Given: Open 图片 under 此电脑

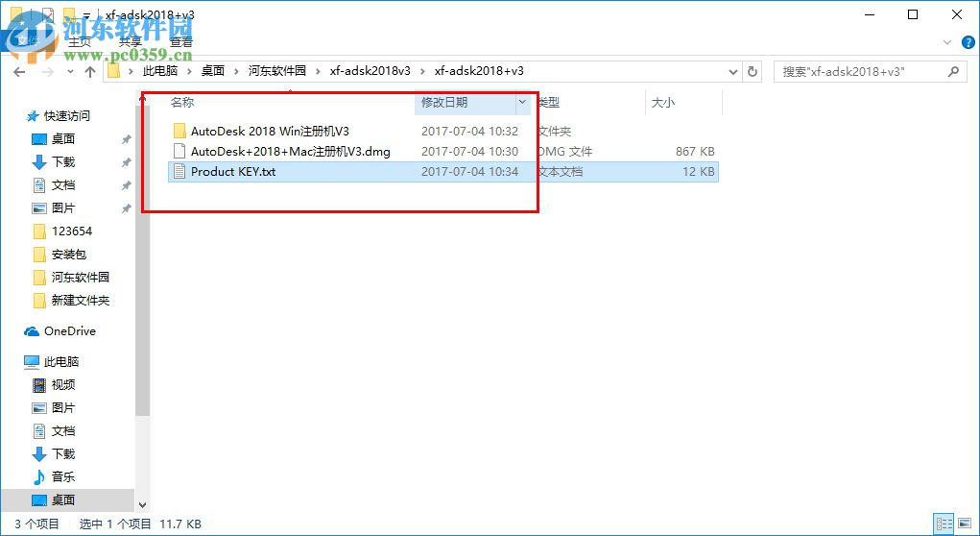Looking at the screenshot, I should tap(63, 408).
